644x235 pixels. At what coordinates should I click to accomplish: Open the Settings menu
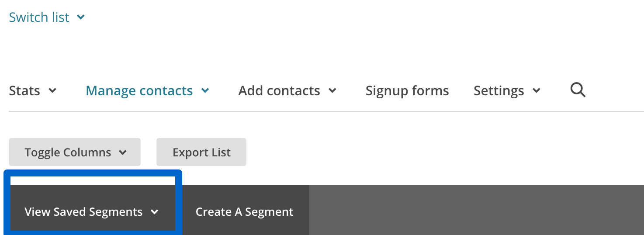pyautogui.click(x=507, y=90)
